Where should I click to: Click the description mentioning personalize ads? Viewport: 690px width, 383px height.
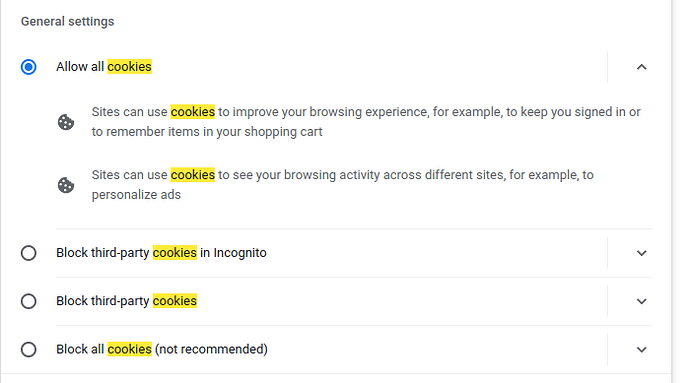coord(342,184)
